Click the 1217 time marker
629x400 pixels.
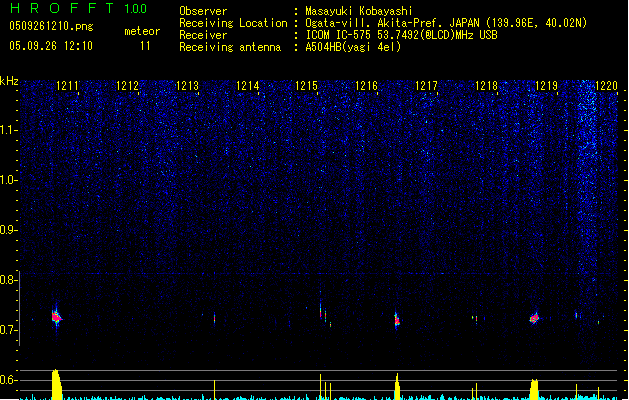pos(426,86)
